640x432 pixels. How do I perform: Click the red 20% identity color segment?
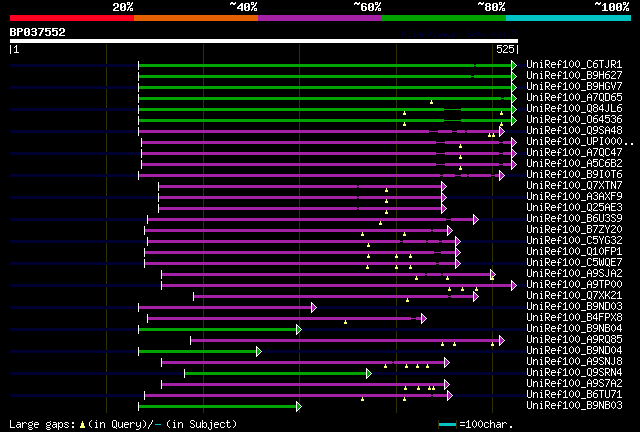coord(72,18)
